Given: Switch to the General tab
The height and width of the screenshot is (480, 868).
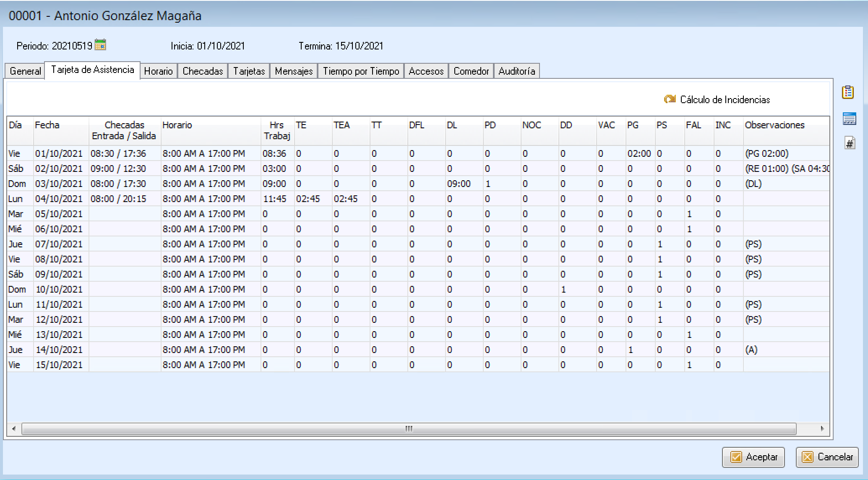Looking at the screenshot, I should [x=25, y=71].
